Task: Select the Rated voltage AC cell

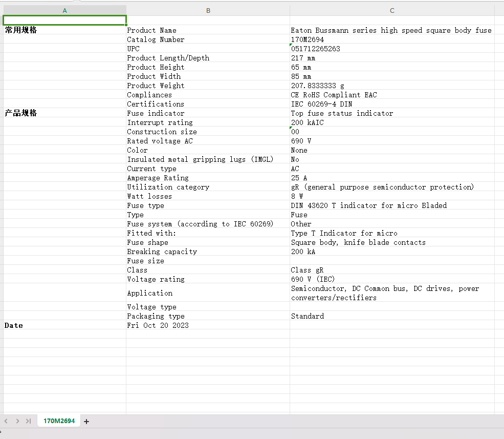Action: click(x=208, y=141)
